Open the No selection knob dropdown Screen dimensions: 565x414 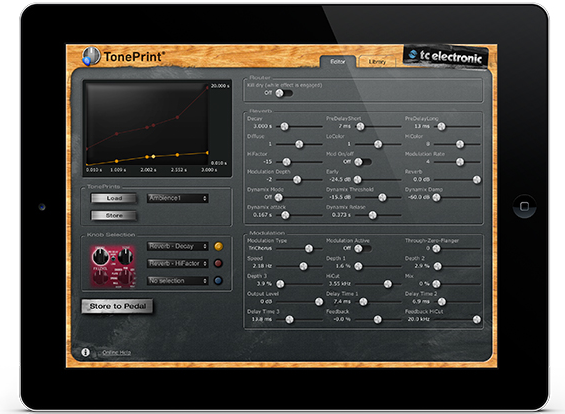[178, 281]
